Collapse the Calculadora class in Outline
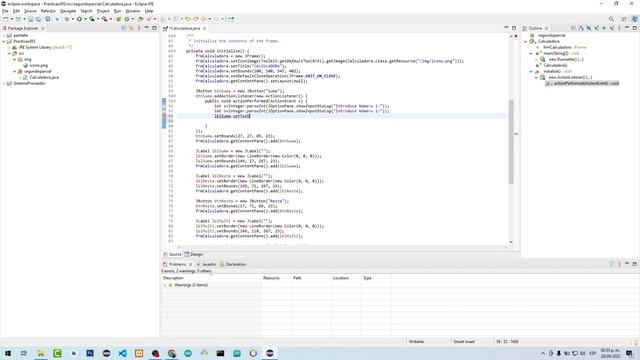The width and height of the screenshot is (640, 360). pyautogui.click(x=526, y=41)
